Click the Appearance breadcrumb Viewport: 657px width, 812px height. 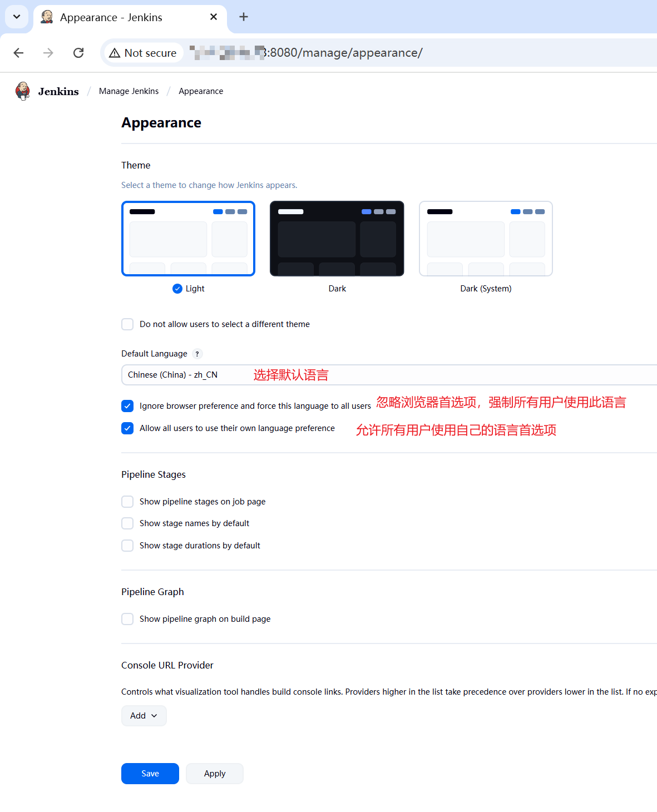tap(201, 91)
